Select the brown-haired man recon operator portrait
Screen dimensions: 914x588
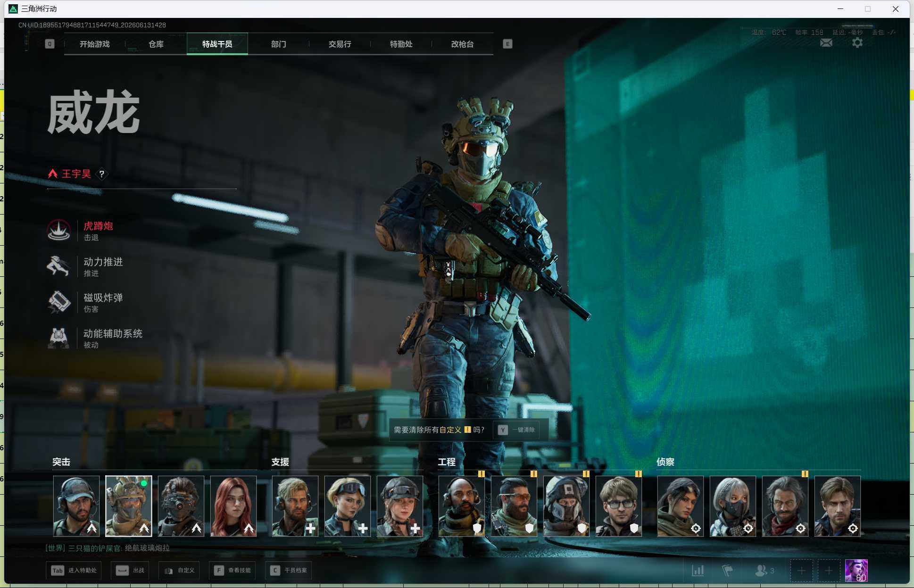pos(838,506)
